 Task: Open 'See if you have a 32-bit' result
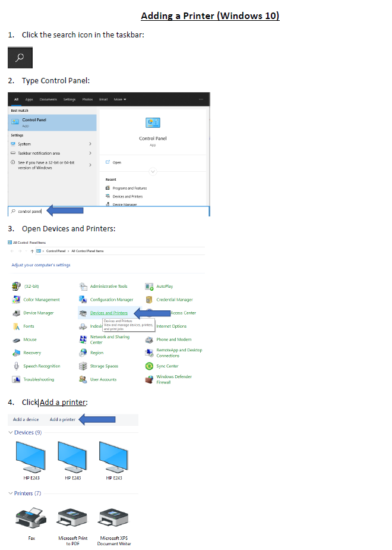(46, 165)
